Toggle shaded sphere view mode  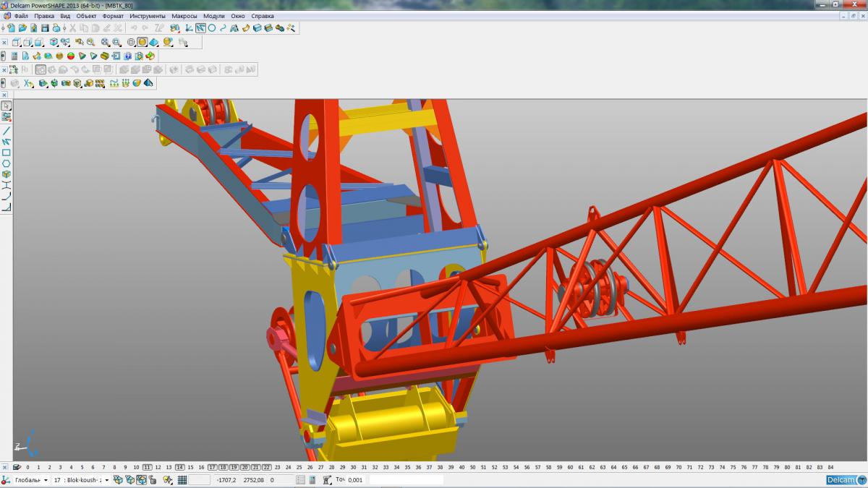click(142, 42)
